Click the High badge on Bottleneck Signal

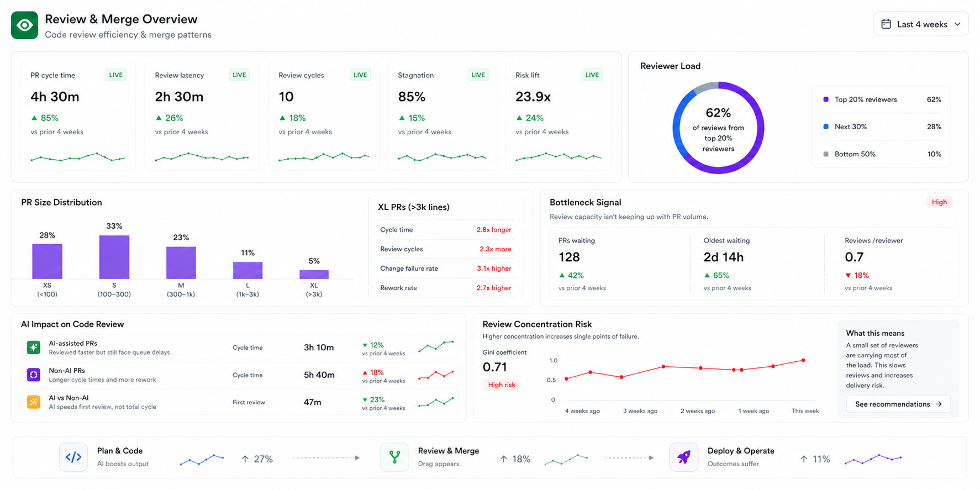tap(939, 202)
